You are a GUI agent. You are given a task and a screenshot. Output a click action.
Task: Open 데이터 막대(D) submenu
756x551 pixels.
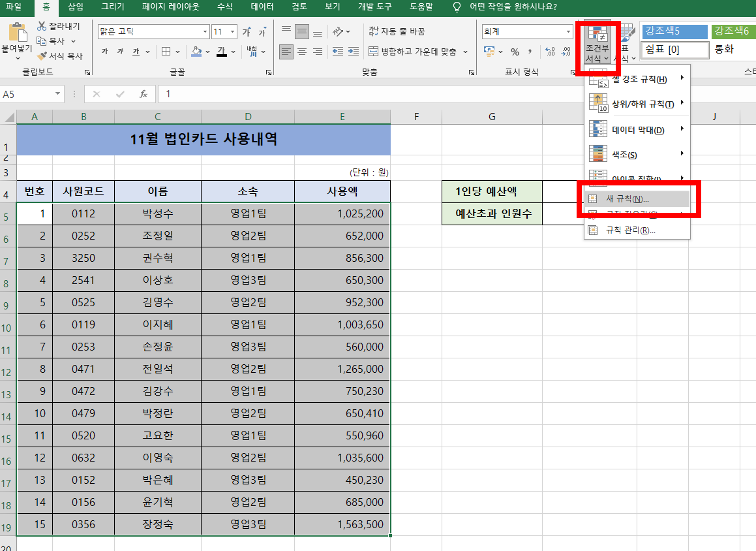tap(637, 130)
